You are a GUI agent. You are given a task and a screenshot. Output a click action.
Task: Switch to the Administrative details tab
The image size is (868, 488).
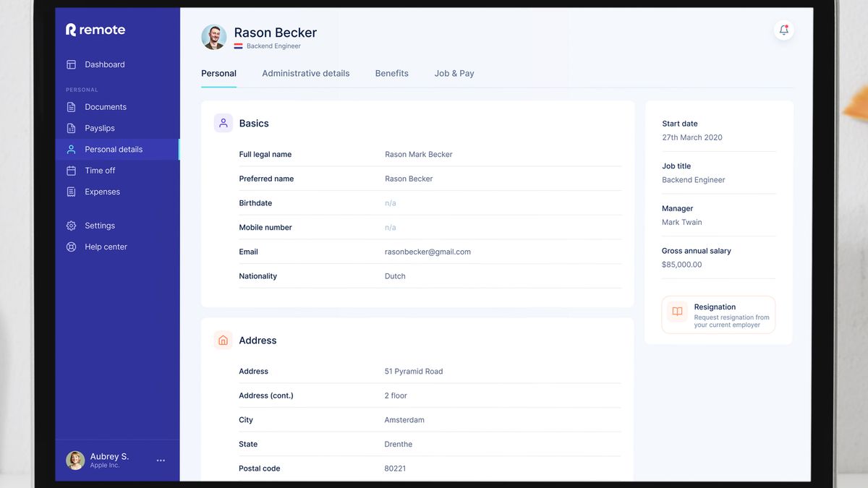[305, 73]
